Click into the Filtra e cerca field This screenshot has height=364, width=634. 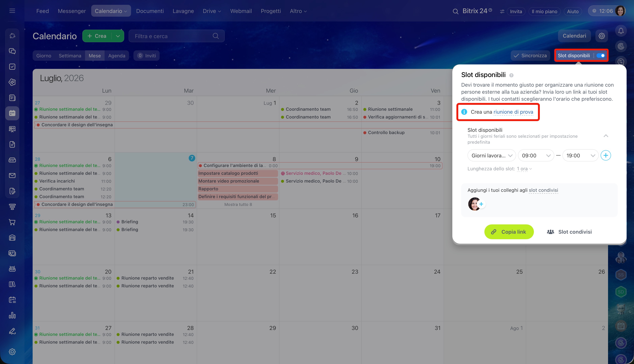coord(176,36)
